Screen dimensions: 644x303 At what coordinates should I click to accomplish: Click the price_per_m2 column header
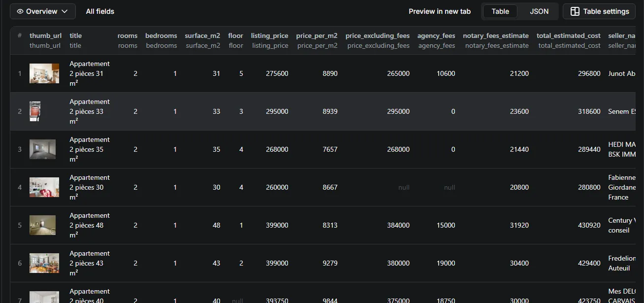pyautogui.click(x=317, y=35)
